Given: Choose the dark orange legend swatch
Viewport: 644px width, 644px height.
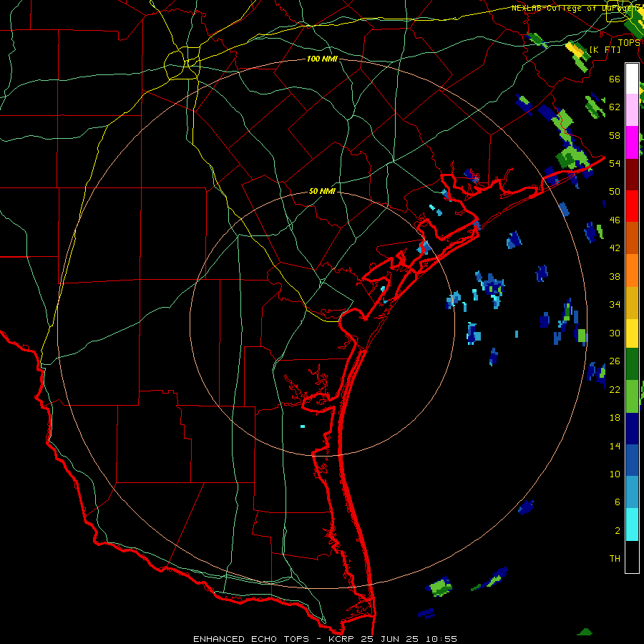Looking at the screenshot, I should 632,238.
